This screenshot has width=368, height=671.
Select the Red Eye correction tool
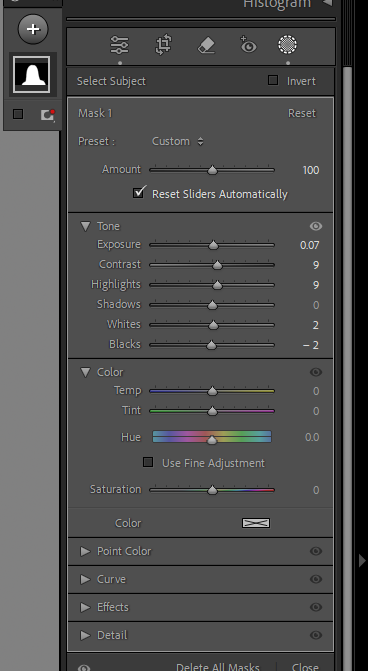pos(248,45)
